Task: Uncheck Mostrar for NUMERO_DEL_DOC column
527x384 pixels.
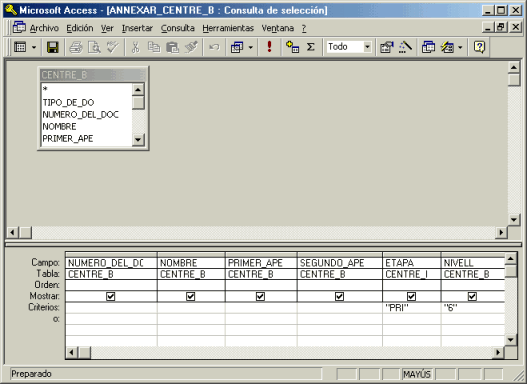Action: tap(111, 296)
